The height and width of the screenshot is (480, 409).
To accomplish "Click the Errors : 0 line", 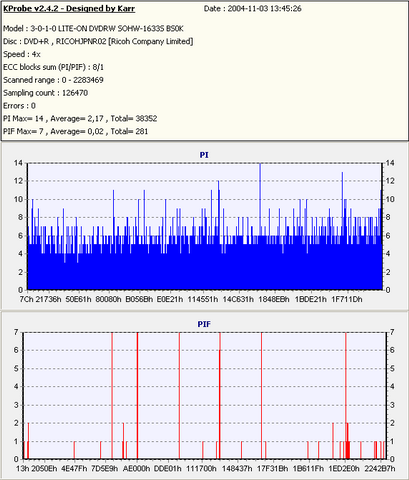I will (19, 106).
